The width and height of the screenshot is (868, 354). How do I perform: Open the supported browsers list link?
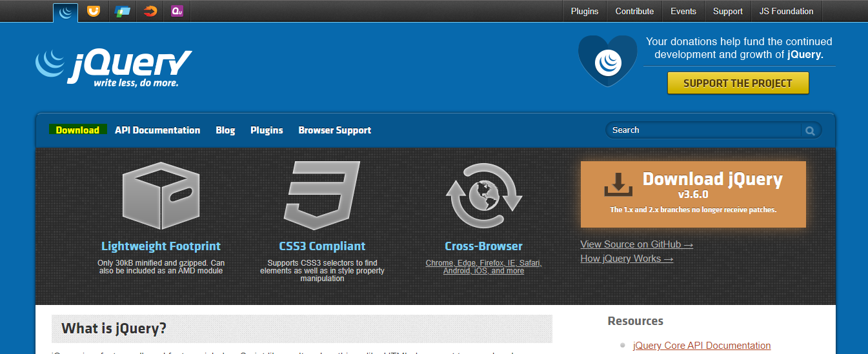point(483,267)
